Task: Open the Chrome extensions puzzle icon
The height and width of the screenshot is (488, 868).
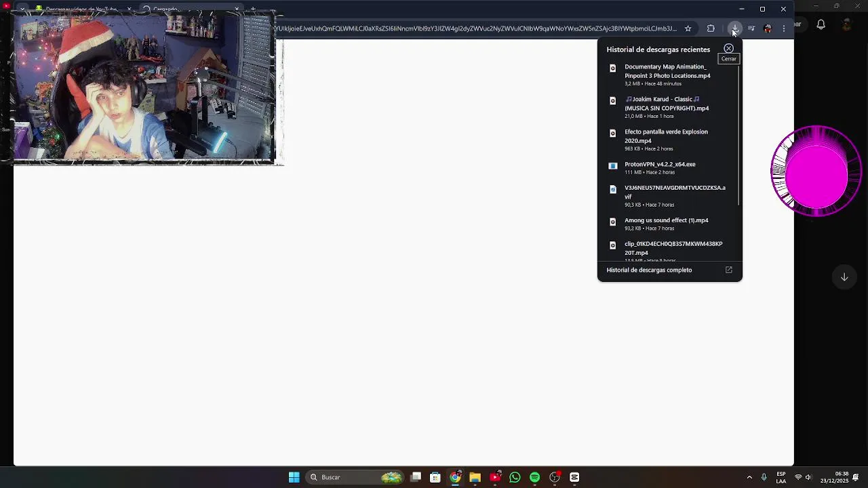Action: [x=711, y=28]
